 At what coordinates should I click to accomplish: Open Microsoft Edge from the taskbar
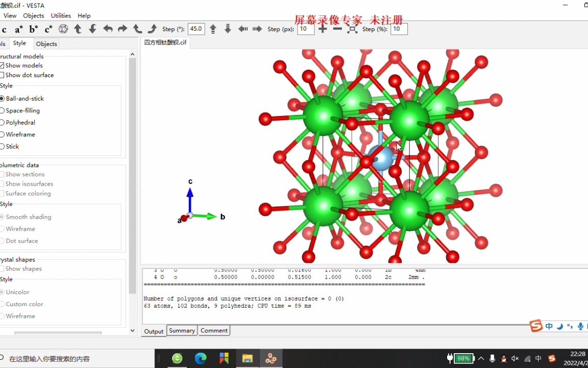coord(201,359)
